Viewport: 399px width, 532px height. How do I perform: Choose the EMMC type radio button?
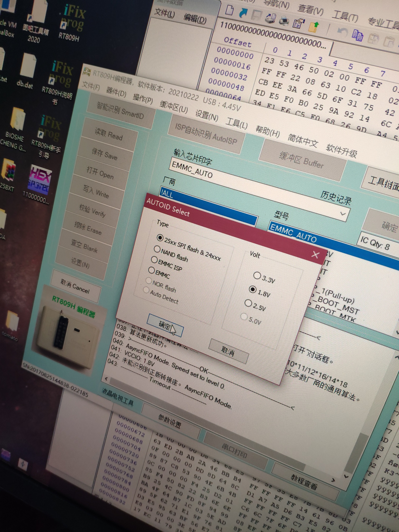pos(151,270)
